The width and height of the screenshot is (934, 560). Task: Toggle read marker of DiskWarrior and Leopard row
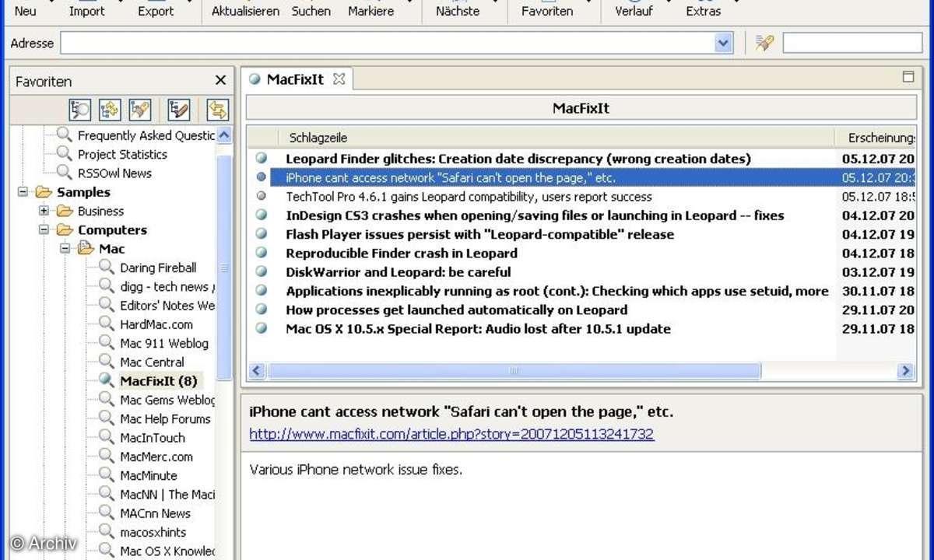tap(261, 272)
